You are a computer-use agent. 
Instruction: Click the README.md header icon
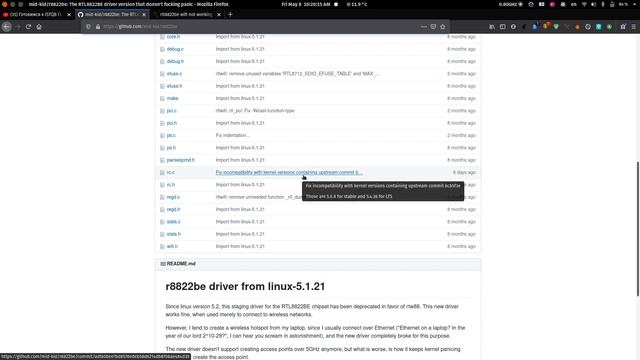point(163,264)
